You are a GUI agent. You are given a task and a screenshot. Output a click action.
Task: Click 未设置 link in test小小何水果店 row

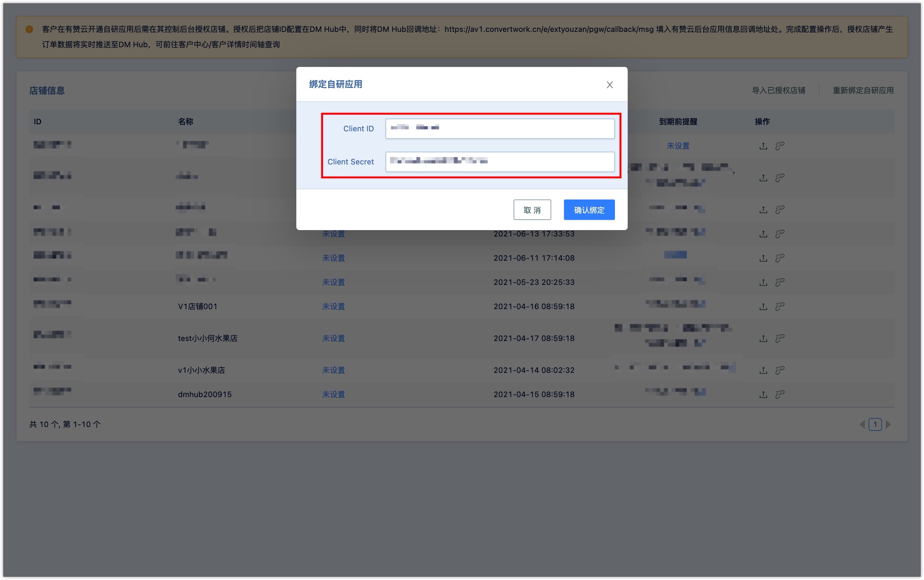(333, 338)
